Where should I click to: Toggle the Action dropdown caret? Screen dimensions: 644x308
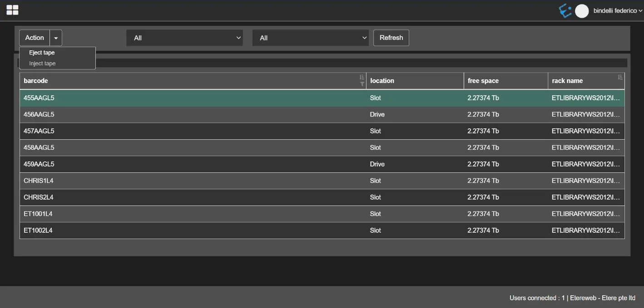(56, 38)
